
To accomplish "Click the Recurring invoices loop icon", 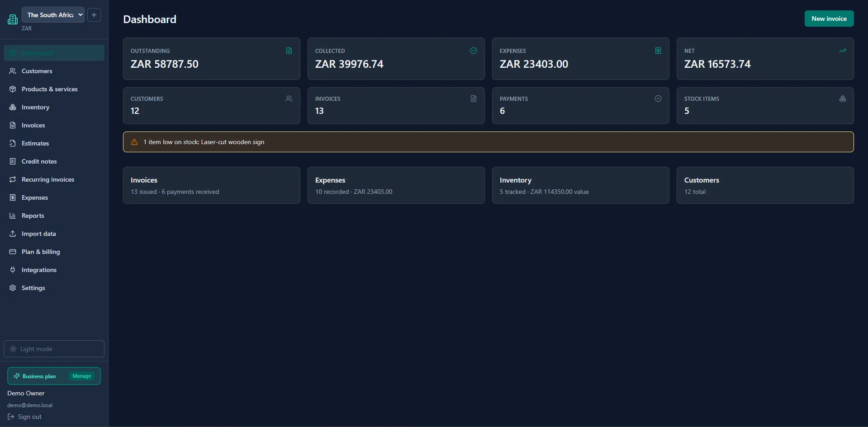I will [x=13, y=179].
